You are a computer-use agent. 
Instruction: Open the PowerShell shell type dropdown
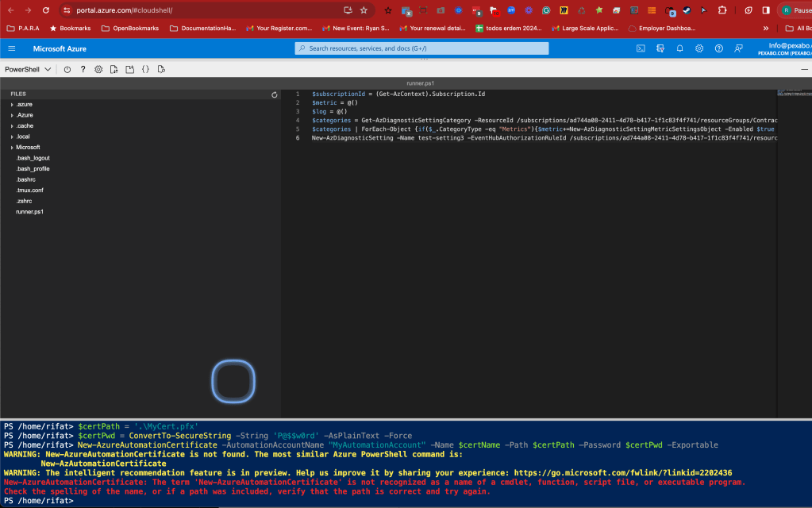(28, 69)
